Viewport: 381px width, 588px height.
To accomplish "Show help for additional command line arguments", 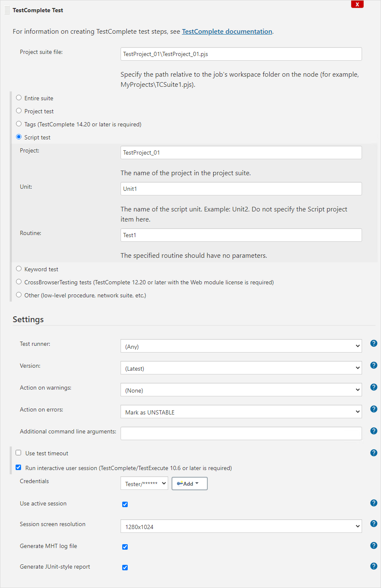I will (373, 431).
